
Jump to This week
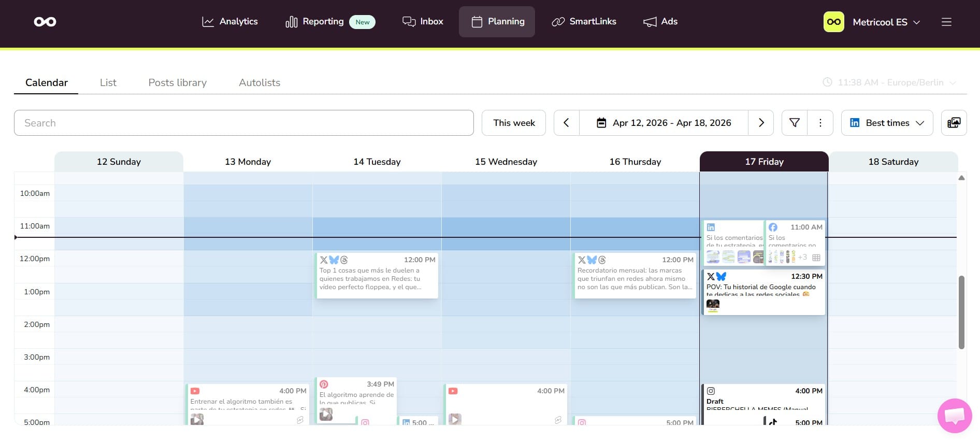(514, 123)
